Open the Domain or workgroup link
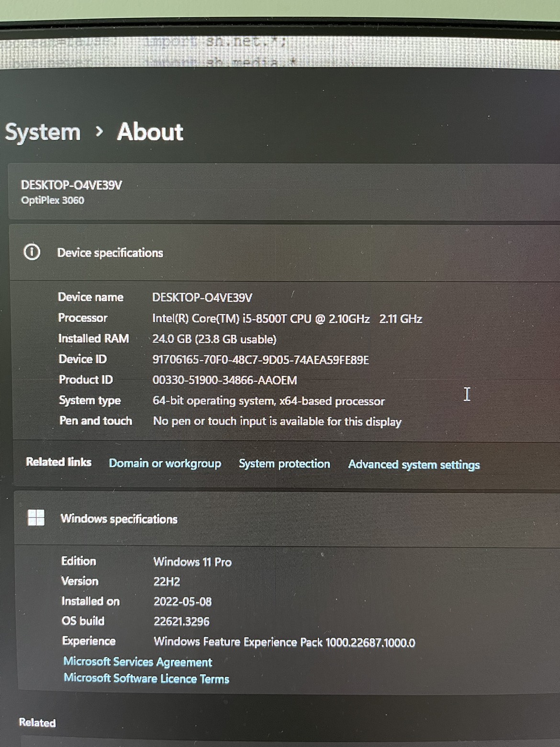The width and height of the screenshot is (560, 747). point(165,464)
